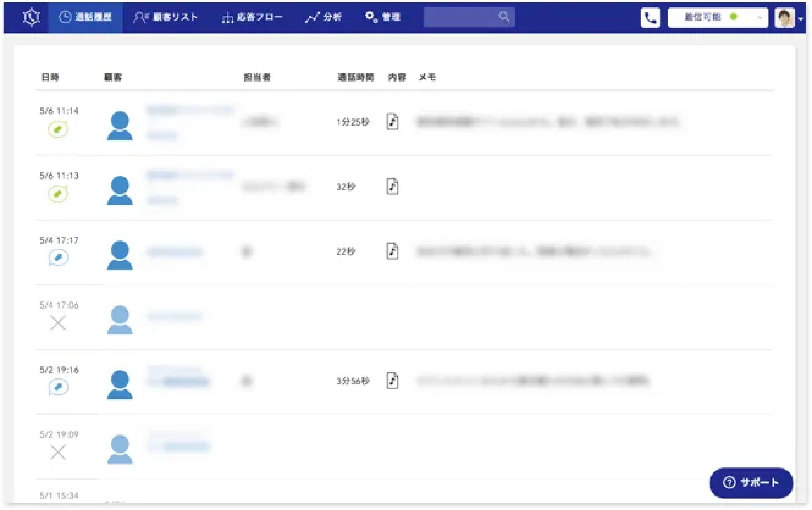Click customer avatar in the 5/2 19:16 row
The height and width of the screenshot is (510, 812).
click(x=120, y=384)
